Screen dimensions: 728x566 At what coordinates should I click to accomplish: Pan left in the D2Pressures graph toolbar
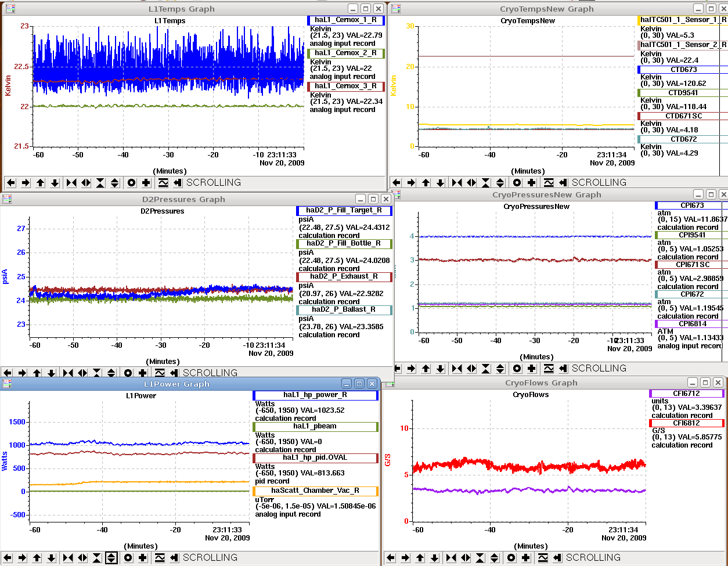(x=8, y=373)
